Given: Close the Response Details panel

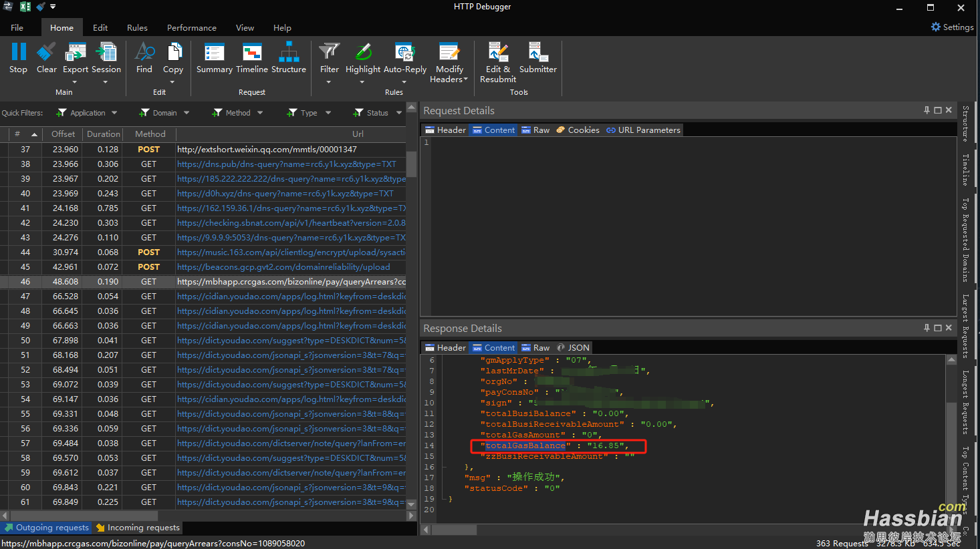Looking at the screenshot, I should click(949, 328).
